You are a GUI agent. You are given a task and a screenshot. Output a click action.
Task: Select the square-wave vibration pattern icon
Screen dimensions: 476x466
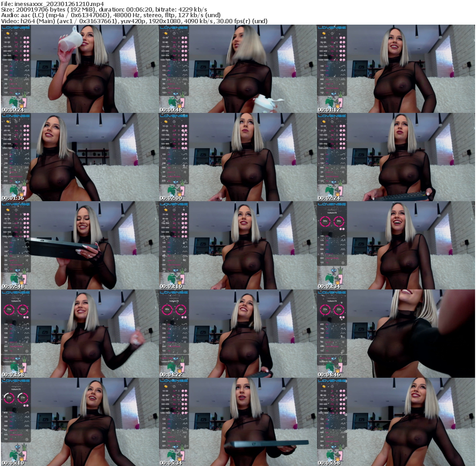(26, 79)
